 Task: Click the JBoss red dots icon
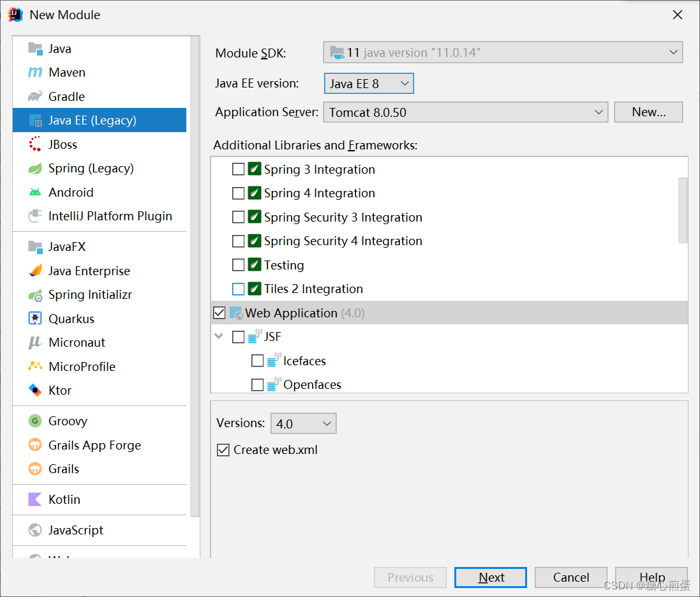pyautogui.click(x=35, y=144)
